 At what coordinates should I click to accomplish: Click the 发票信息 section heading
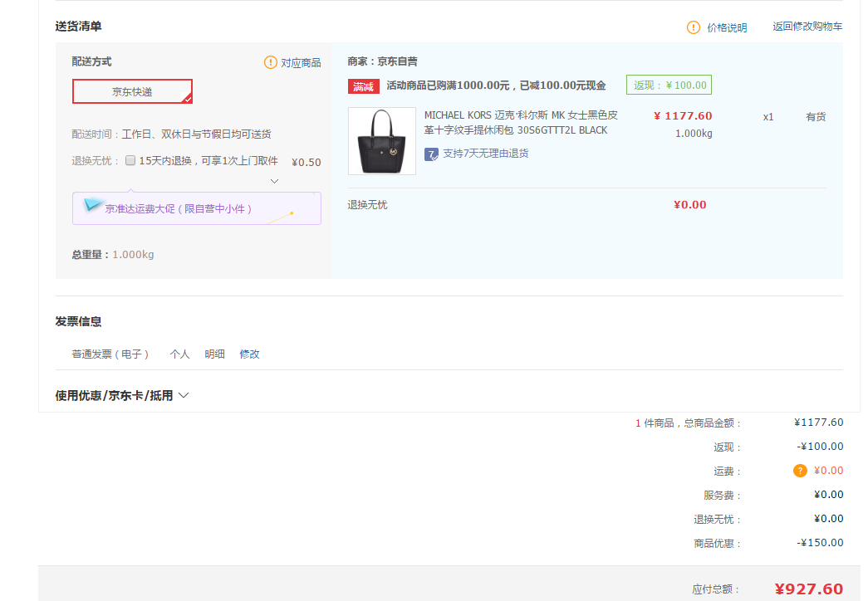pyautogui.click(x=79, y=321)
